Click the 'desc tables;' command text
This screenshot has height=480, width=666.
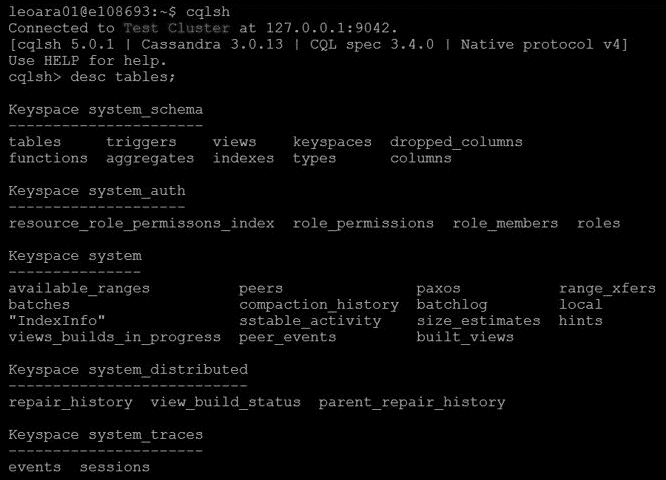point(123,77)
